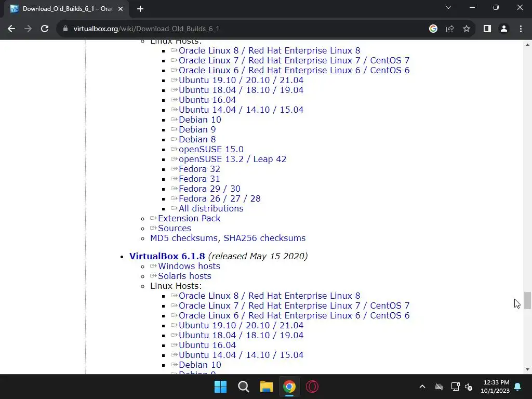Open Debian 8 link
Viewport: 532px width, 399px height.
point(197,139)
